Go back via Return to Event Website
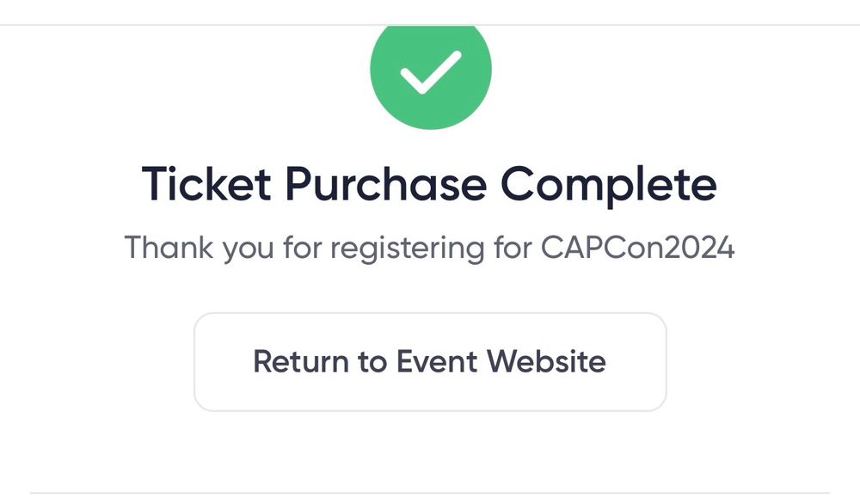 click(x=429, y=361)
